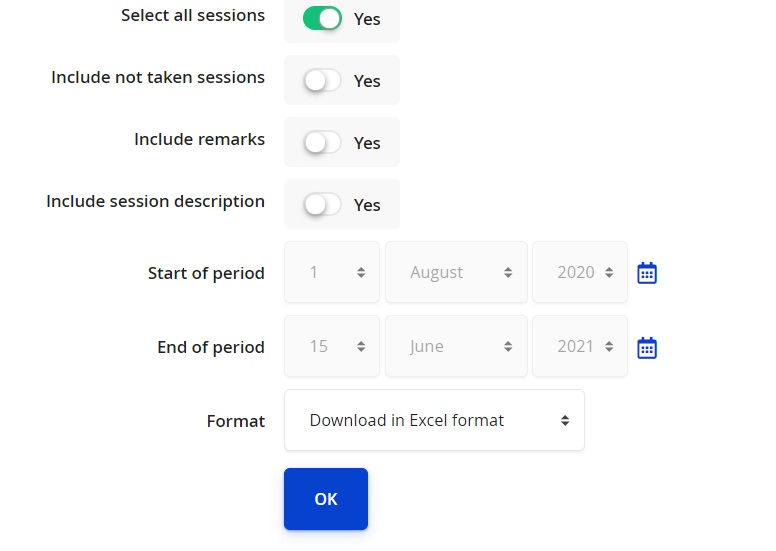
Task: Open the End of period calendar picker
Action: 647,348
